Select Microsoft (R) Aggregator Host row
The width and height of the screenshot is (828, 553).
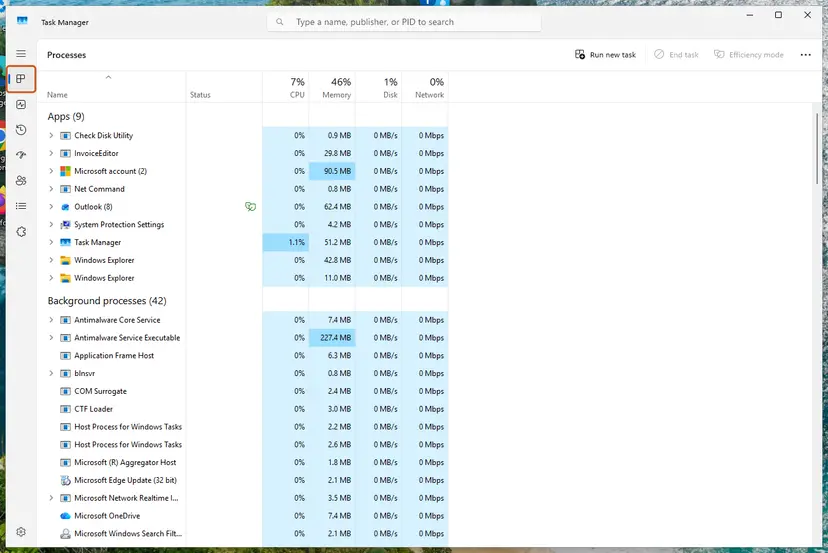click(x=243, y=462)
